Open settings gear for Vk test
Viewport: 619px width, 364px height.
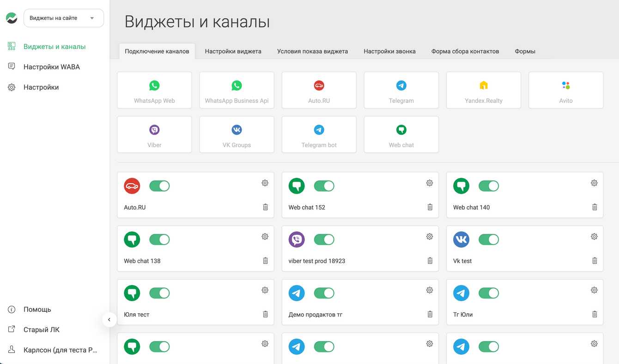pyautogui.click(x=594, y=237)
